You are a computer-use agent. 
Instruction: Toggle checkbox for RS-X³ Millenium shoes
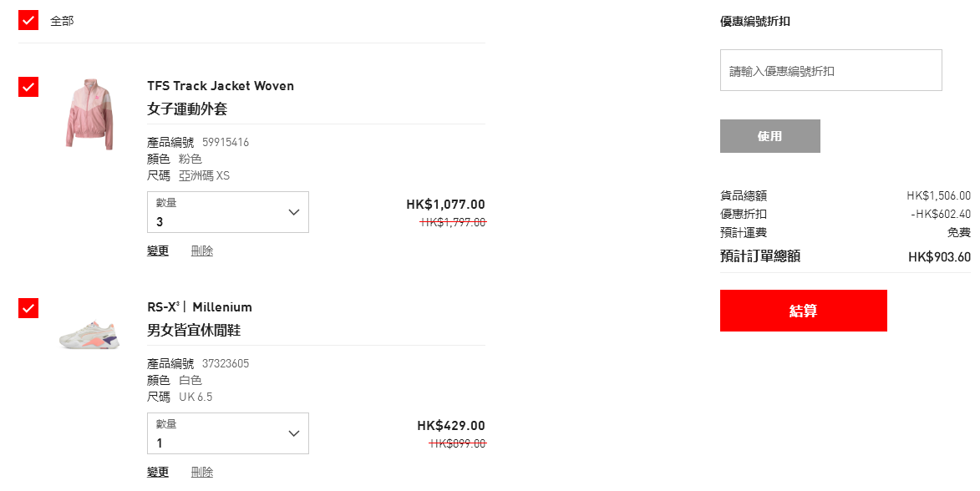pyautogui.click(x=28, y=308)
